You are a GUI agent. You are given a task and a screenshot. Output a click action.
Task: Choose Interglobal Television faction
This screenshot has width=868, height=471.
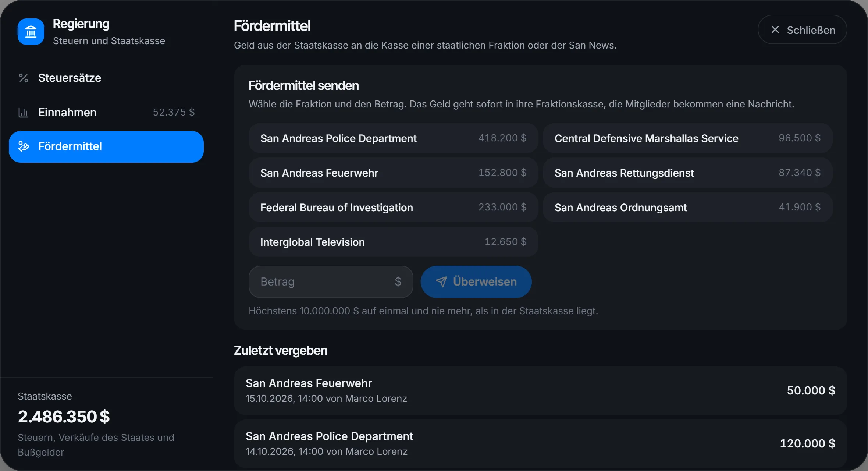click(x=394, y=242)
